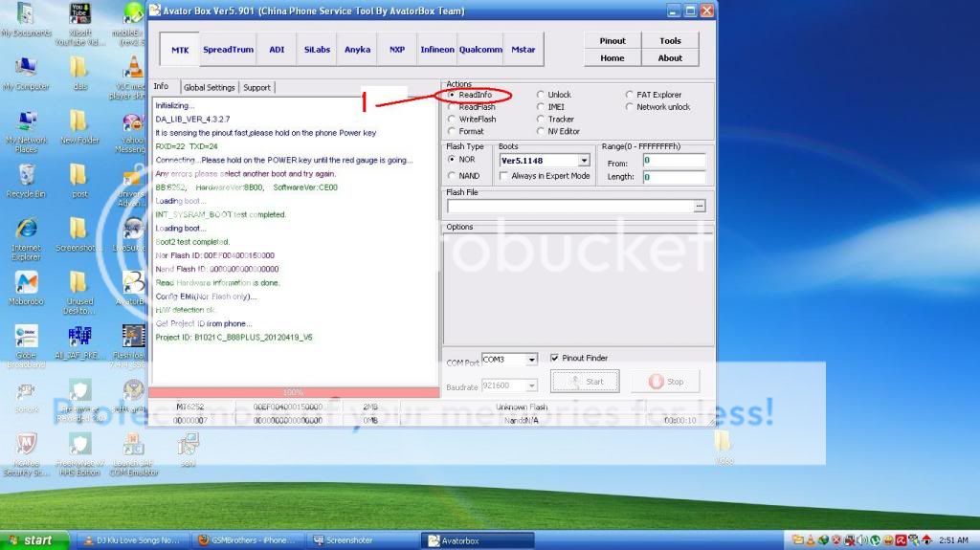
Task: Click the Tools button
Action: click(x=670, y=40)
